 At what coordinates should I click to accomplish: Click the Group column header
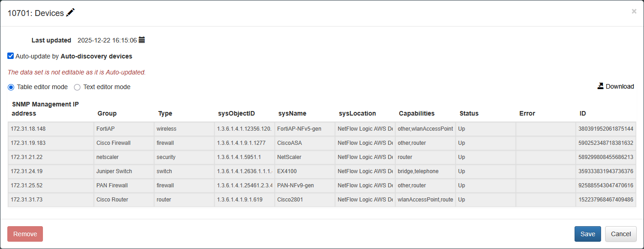pos(107,113)
